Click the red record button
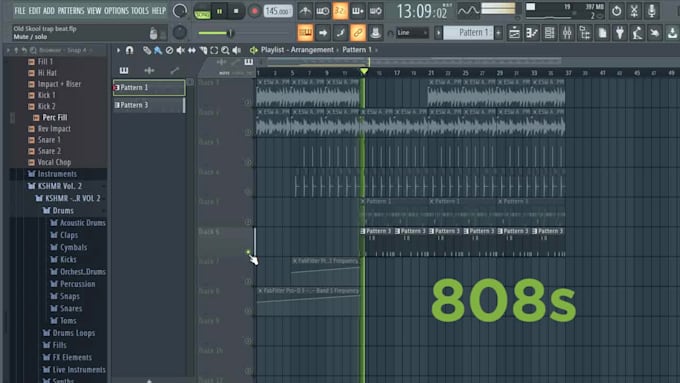 click(254, 12)
